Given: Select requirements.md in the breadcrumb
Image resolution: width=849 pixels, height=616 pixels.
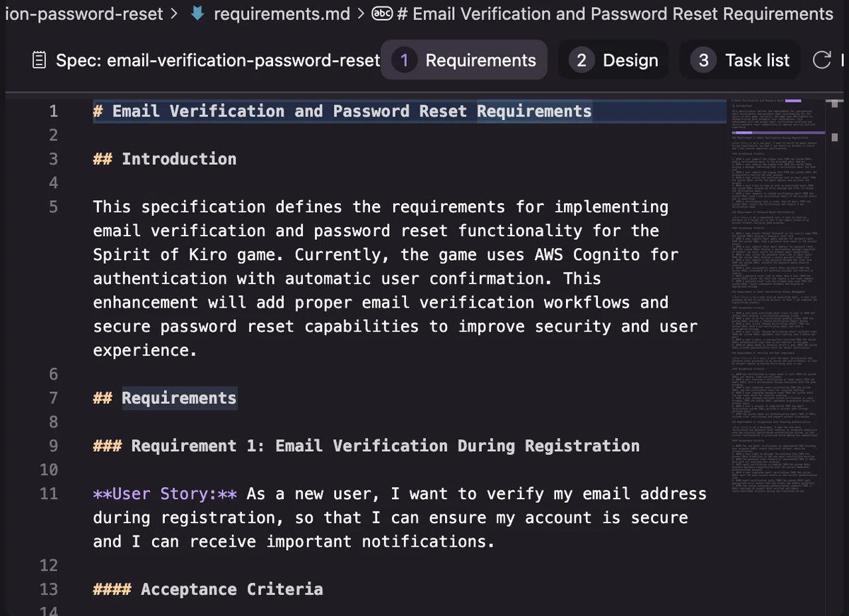Looking at the screenshot, I should 282,13.
